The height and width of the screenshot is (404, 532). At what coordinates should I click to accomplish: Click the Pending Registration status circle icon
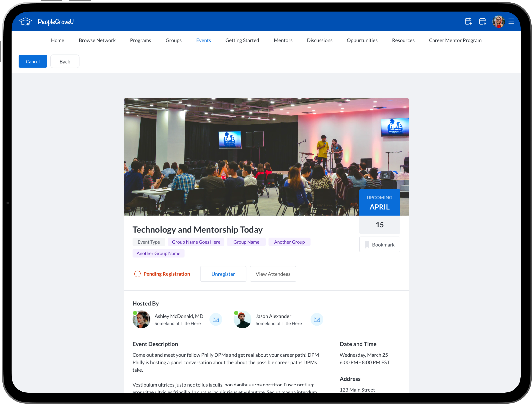tap(137, 274)
